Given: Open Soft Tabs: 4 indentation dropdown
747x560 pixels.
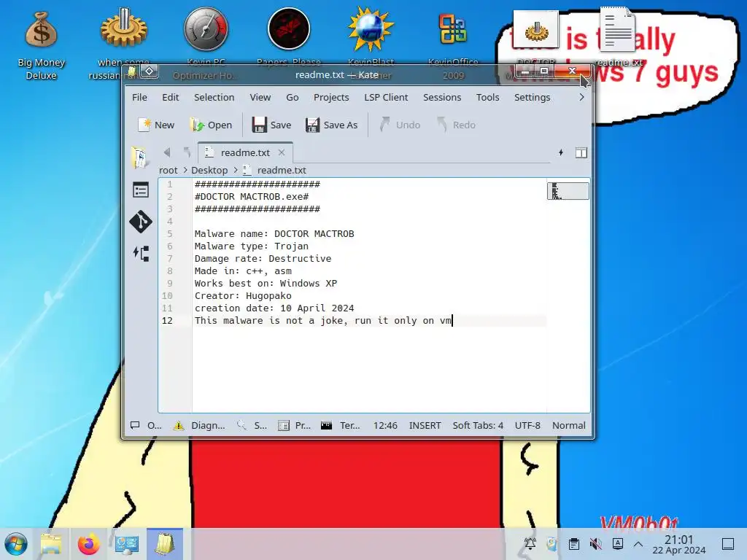Looking at the screenshot, I should pyautogui.click(x=478, y=425).
